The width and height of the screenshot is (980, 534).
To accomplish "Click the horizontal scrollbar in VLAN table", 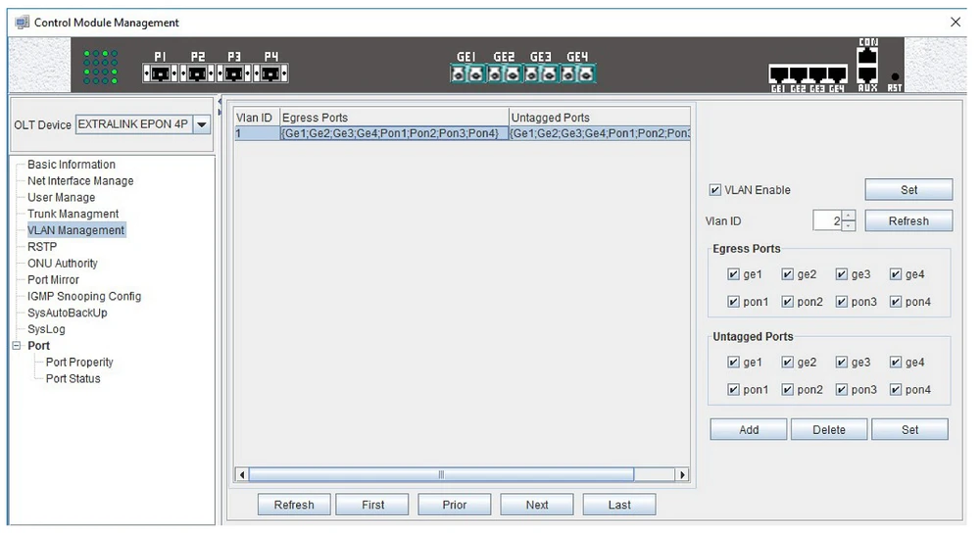I will point(441,474).
